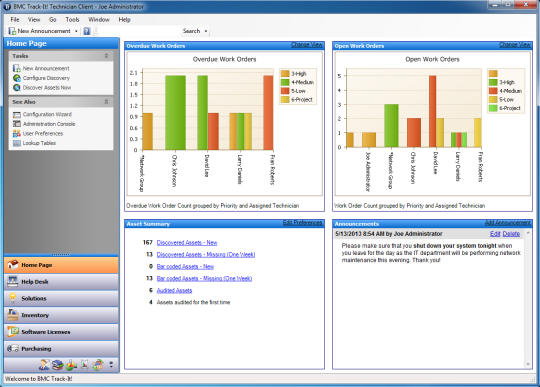
Task: Click 'Assets audited for the first time' text
Action: [x=193, y=302]
